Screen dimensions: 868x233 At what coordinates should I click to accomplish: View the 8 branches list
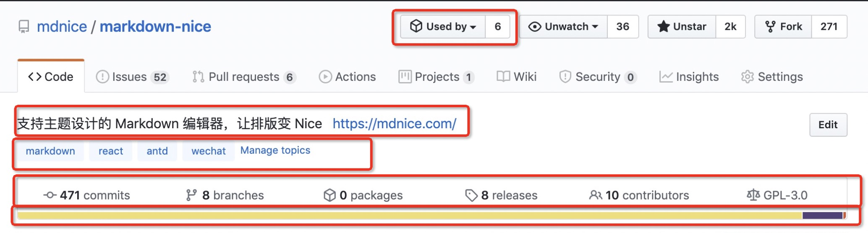pos(225,195)
